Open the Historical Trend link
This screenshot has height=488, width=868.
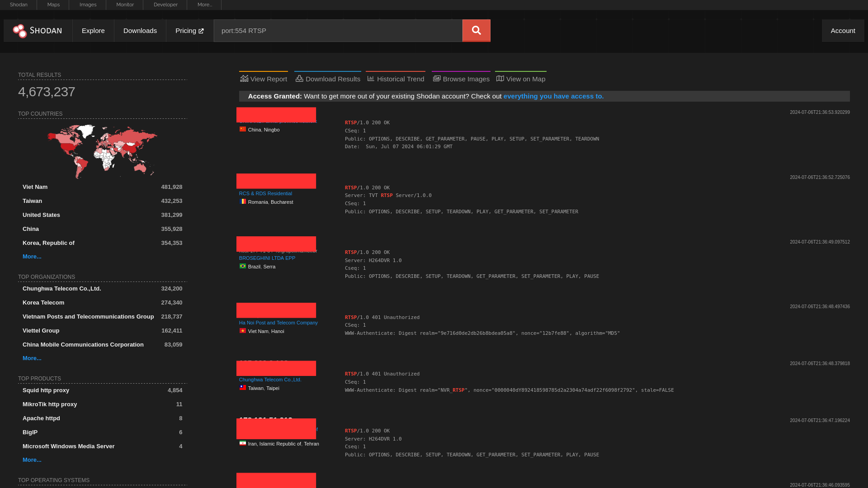click(396, 78)
